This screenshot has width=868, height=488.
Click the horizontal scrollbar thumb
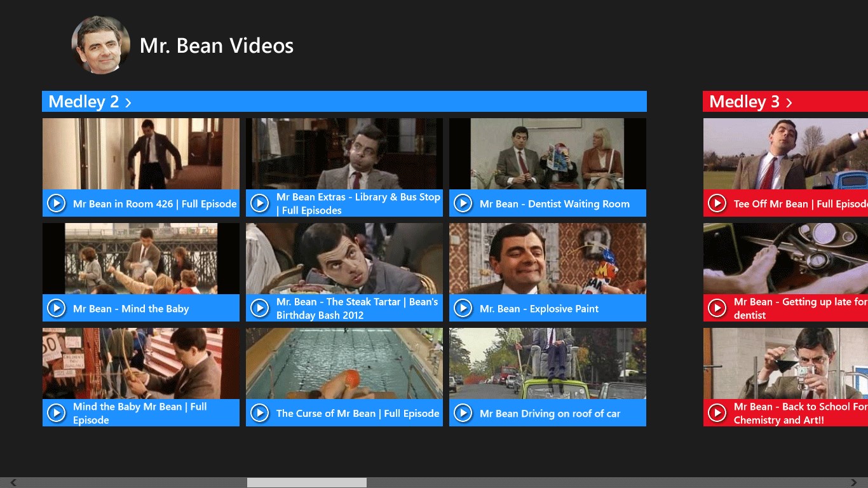coord(307,483)
